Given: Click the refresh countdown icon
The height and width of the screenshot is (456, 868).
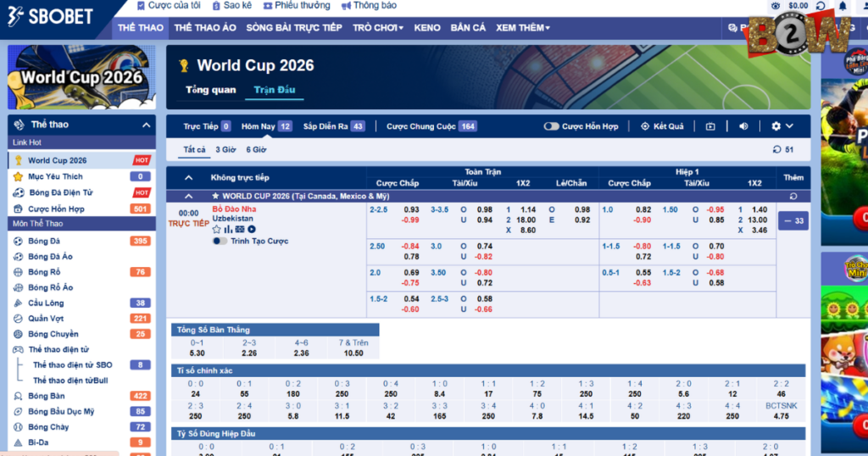Looking at the screenshot, I should (776, 149).
